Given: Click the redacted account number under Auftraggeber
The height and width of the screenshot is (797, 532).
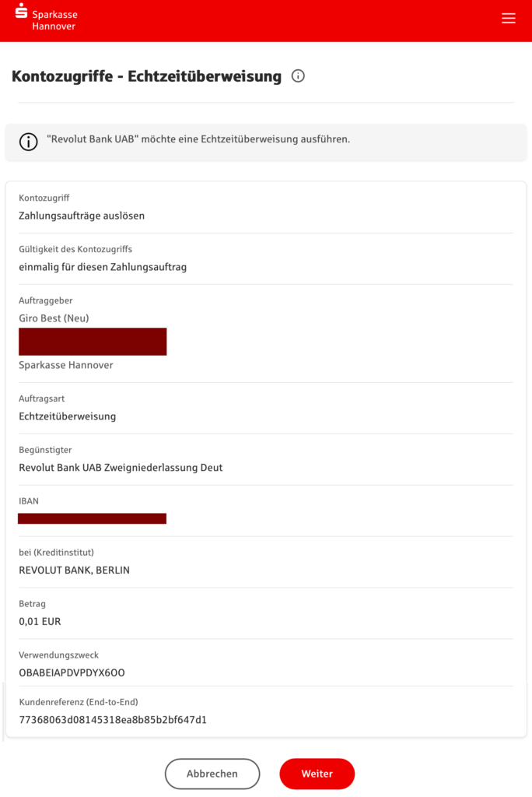Looking at the screenshot, I should pos(93,342).
